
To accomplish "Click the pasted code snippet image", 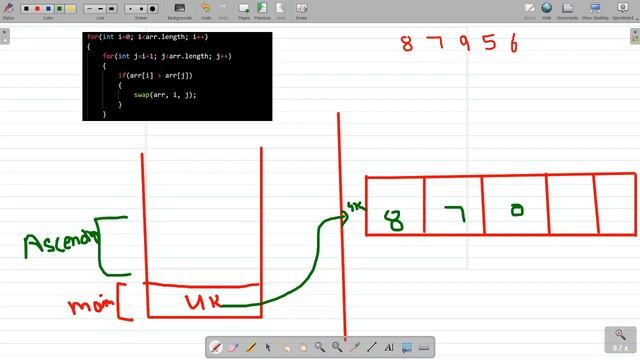I will pyautogui.click(x=177, y=76).
